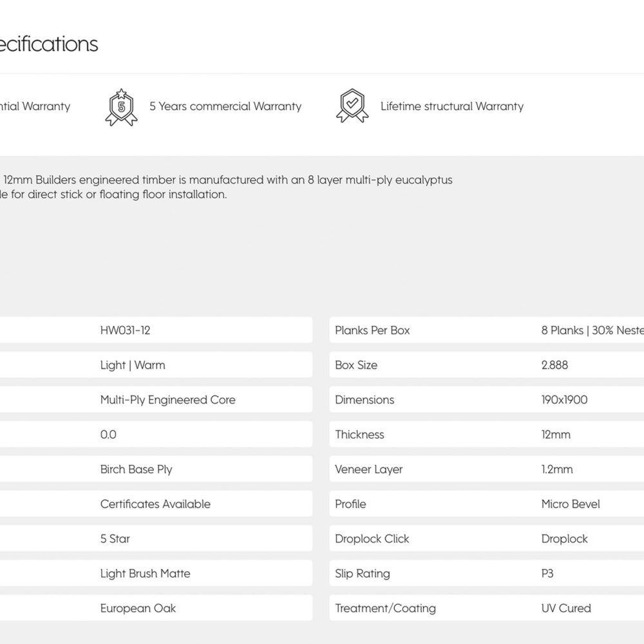Click the 5 Years commercial warranty badge icon
644x644 pixels.
121,107
